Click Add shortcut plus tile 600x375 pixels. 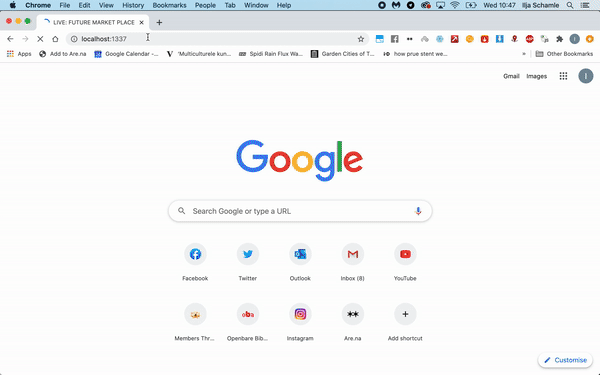[x=405, y=322]
